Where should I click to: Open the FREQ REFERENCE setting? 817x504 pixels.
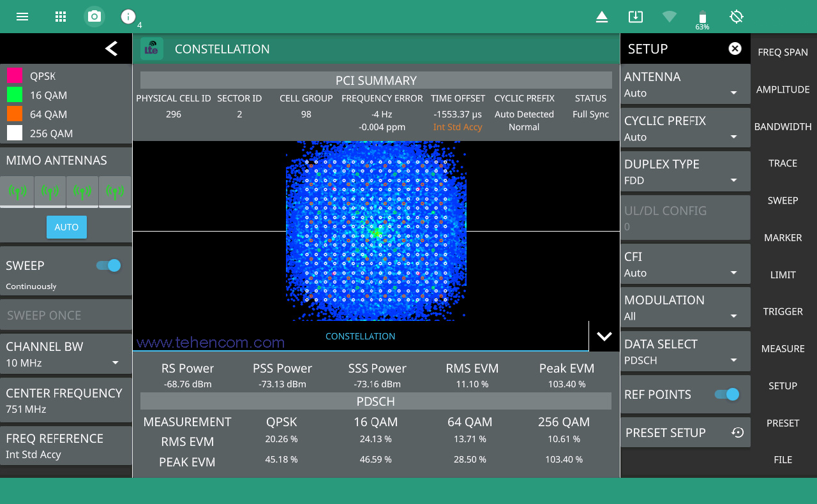[66, 446]
